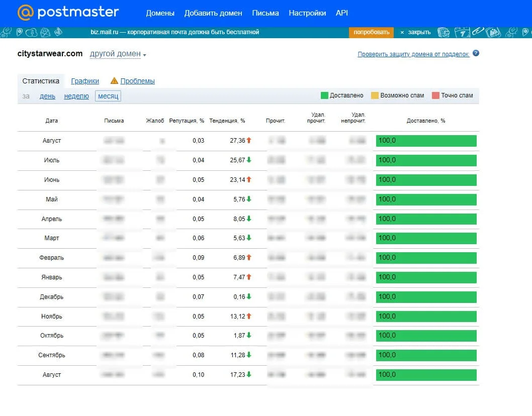Click the help question mark icon
532x416 pixels.
coord(476,54)
